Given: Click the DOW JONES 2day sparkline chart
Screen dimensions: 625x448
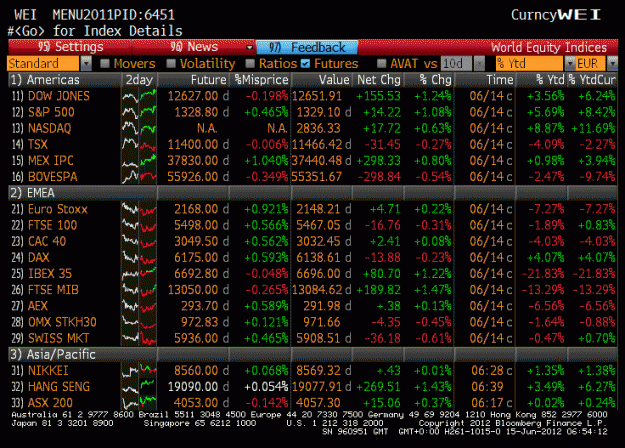Looking at the screenshot, I should point(139,96).
